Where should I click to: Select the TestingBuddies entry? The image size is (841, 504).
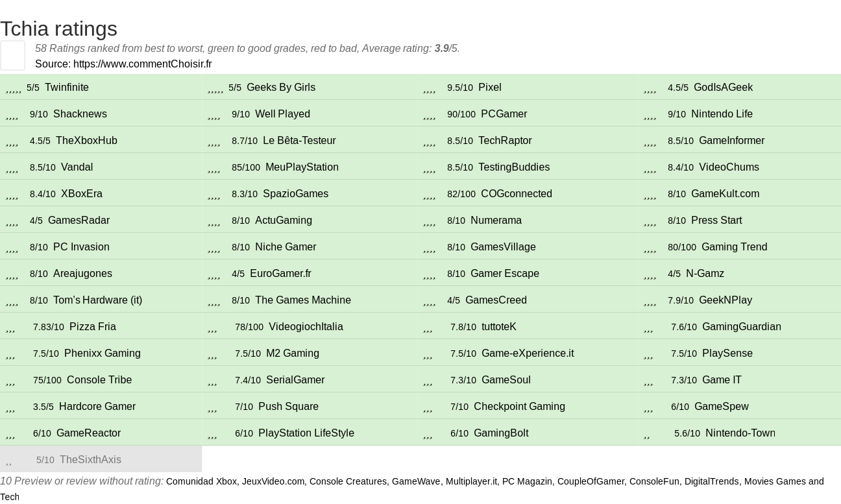click(528, 167)
